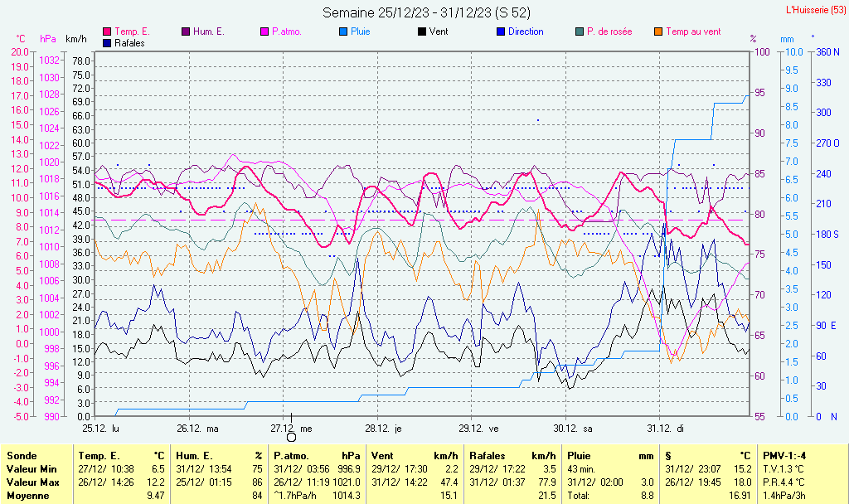Click the rain Total: 8.8 entry

[x=611, y=496]
